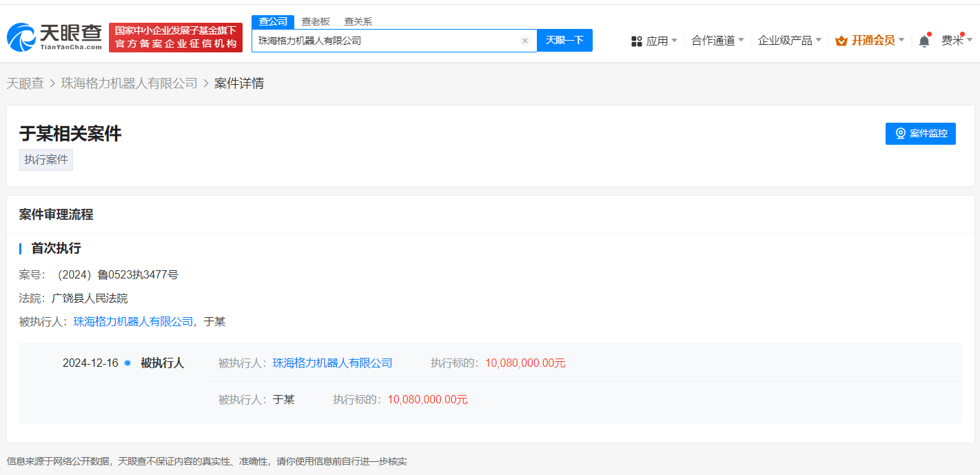Open company link in 2024-12-16 execution row
This screenshot has height=475, width=980.
click(332, 363)
